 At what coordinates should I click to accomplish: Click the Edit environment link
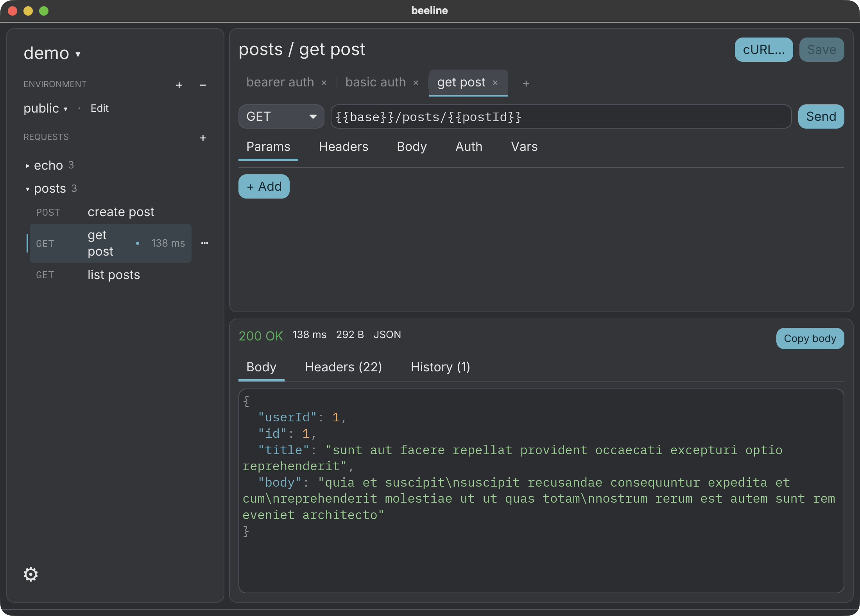[100, 108]
